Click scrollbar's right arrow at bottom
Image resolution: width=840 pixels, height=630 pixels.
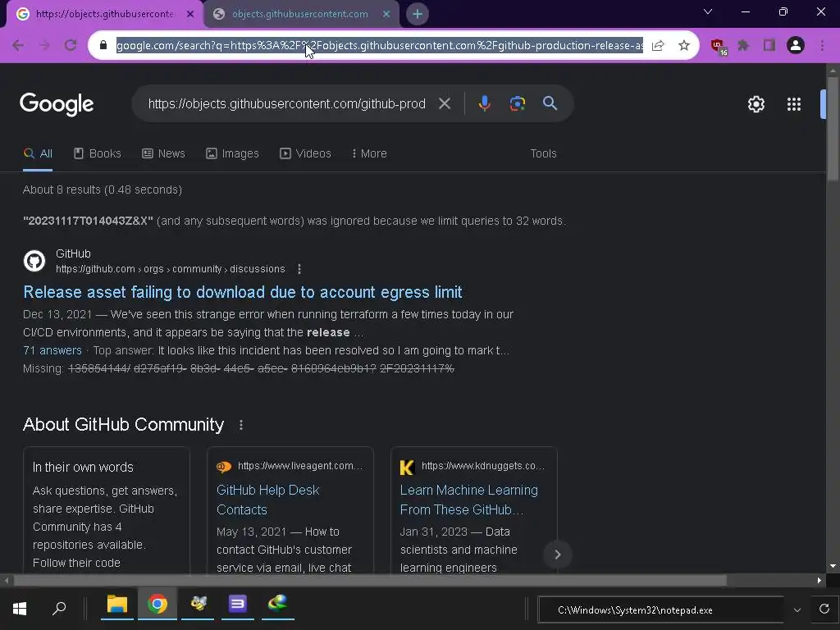(819, 580)
